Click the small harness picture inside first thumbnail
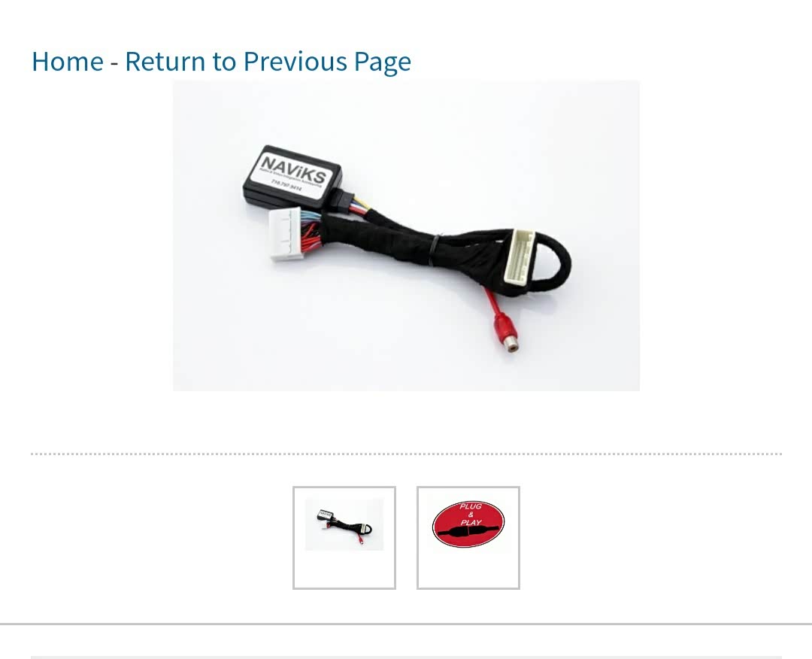The height and width of the screenshot is (659, 812). pyautogui.click(x=344, y=524)
